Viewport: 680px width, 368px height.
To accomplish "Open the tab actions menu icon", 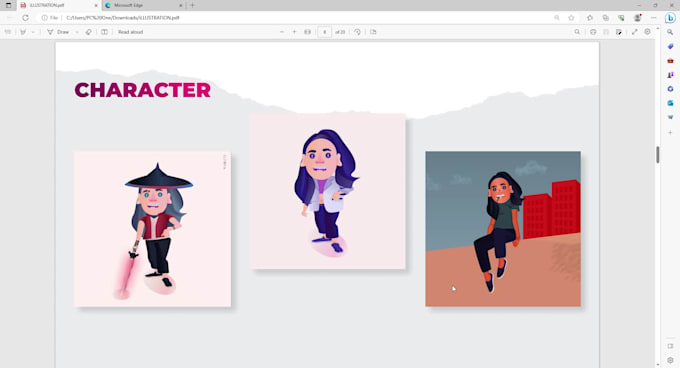I will click(8, 5).
